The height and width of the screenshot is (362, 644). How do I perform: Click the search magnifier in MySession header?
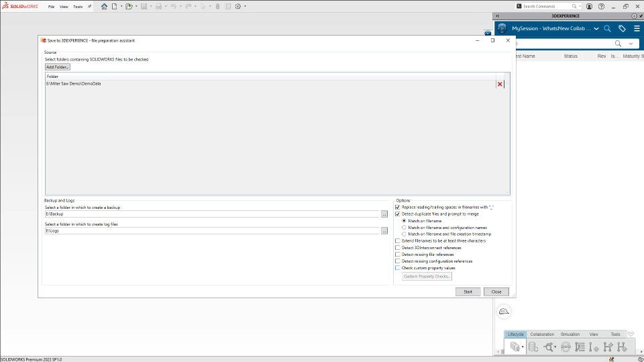click(608, 28)
